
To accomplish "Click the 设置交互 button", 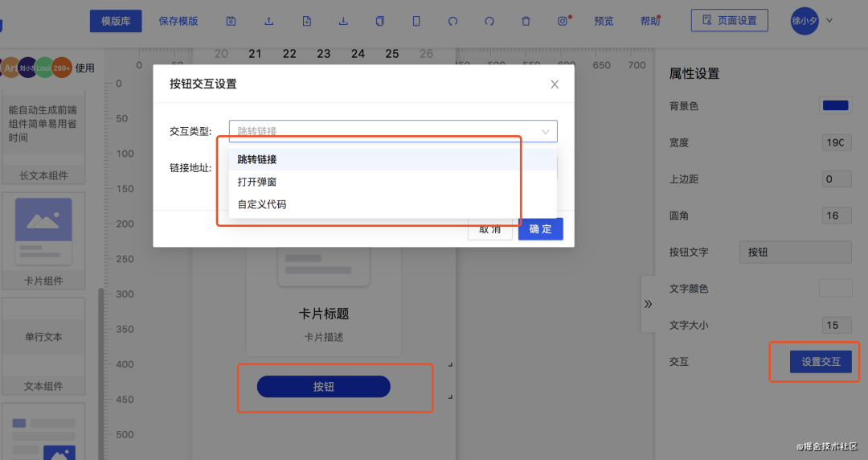I will 821,361.
